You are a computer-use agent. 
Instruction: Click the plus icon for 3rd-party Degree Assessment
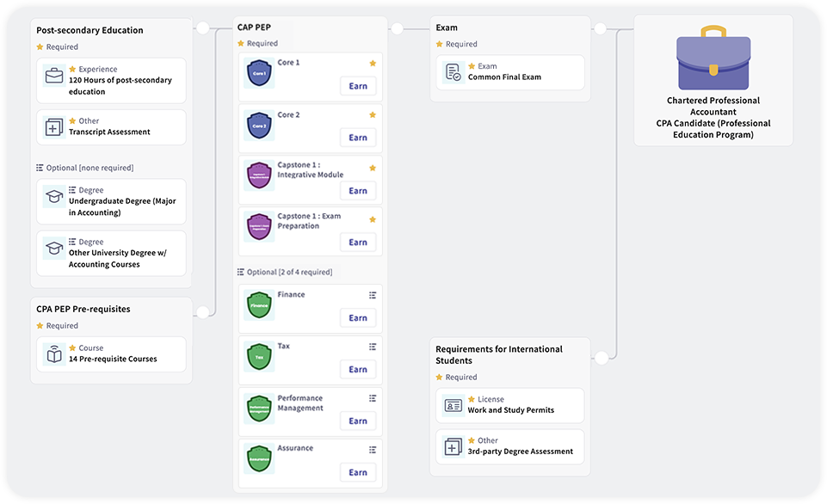pos(453,447)
